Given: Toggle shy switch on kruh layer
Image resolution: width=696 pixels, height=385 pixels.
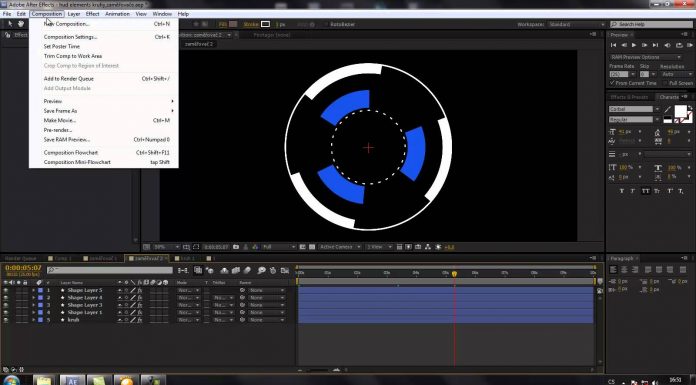Looking at the screenshot, I should pos(119,320).
